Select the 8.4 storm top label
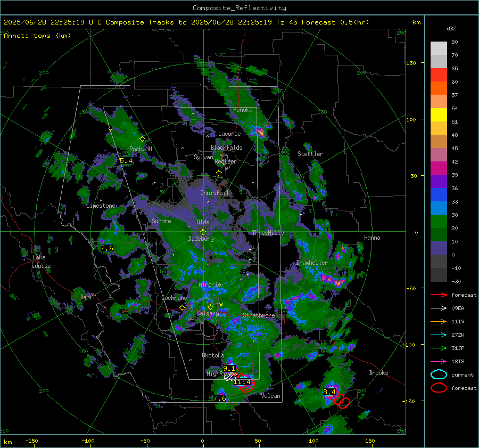479x448 pixels. (329, 392)
